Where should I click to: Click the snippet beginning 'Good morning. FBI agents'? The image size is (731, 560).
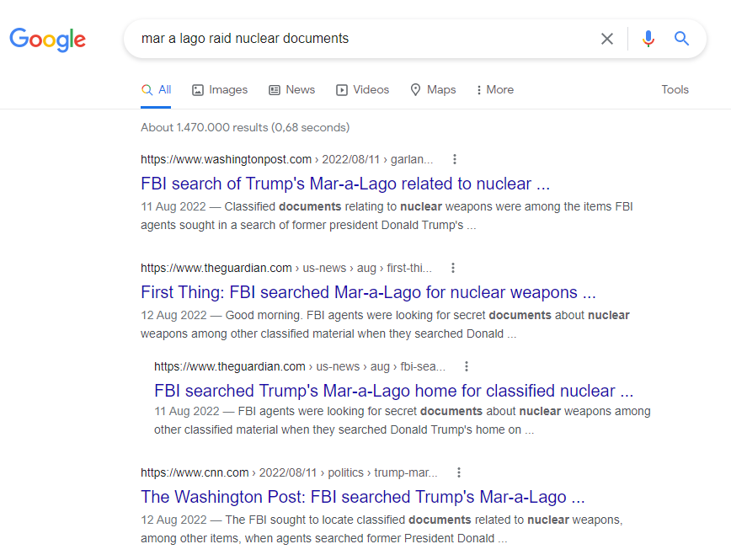[385, 324]
